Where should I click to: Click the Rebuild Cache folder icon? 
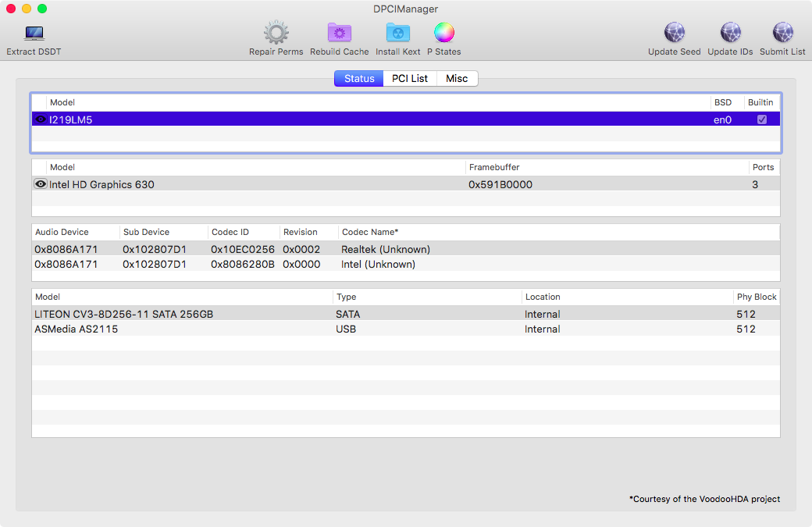point(339,33)
